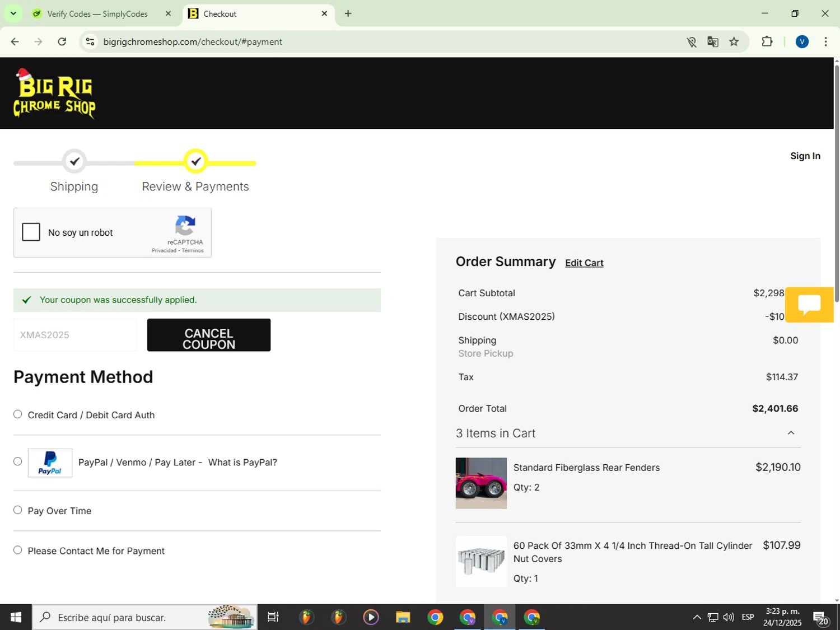This screenshot has width=840, height=630.
Task: Select Please Contact Me for Payment
Action: tap(18, 550)
